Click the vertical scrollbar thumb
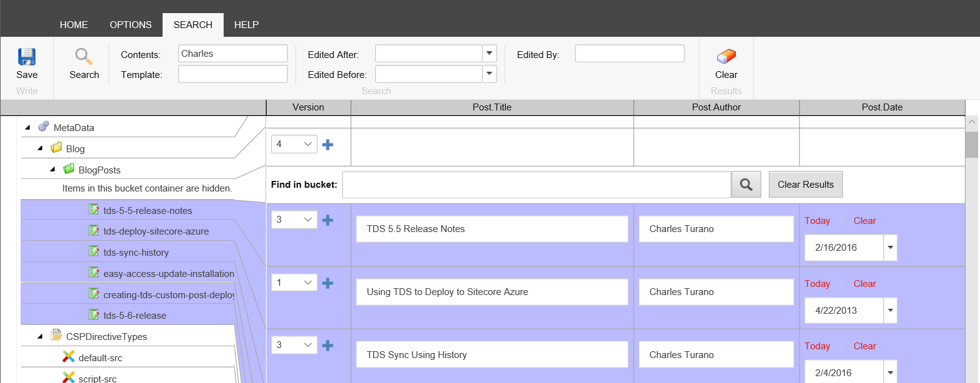 972,145
